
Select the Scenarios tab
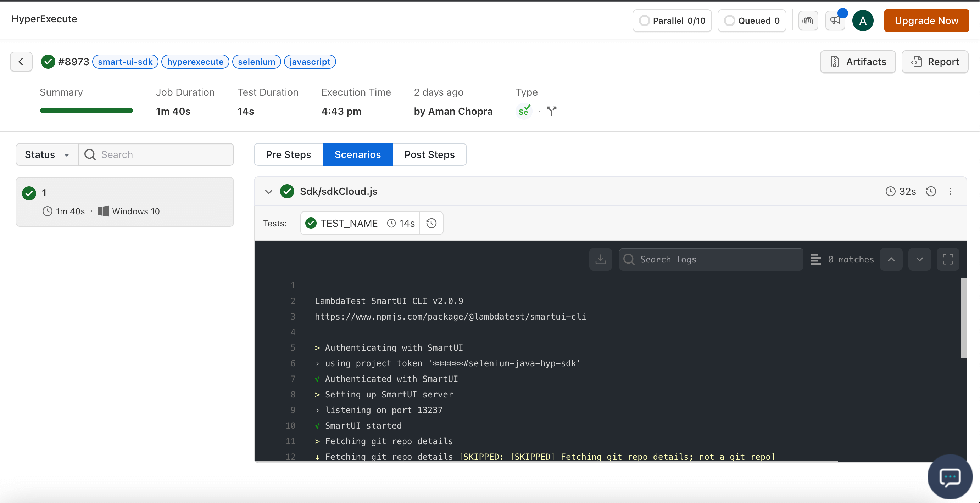tap(357, 154)
